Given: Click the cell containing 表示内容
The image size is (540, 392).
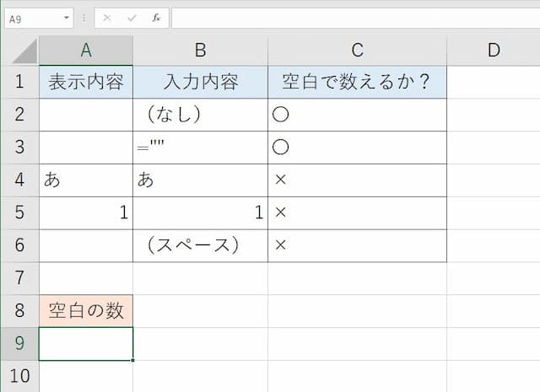Looking at the screenshot, I should [x=86, y=82].
